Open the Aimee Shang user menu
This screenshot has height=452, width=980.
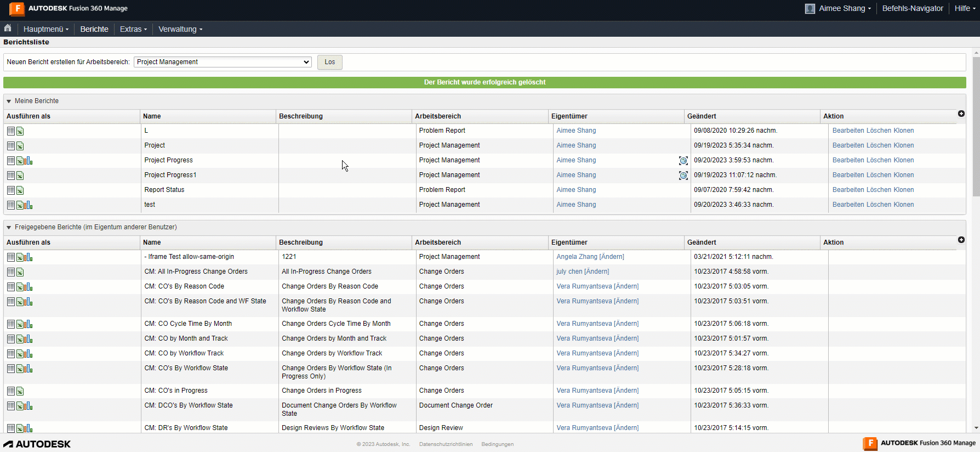[x=838, y=8]
